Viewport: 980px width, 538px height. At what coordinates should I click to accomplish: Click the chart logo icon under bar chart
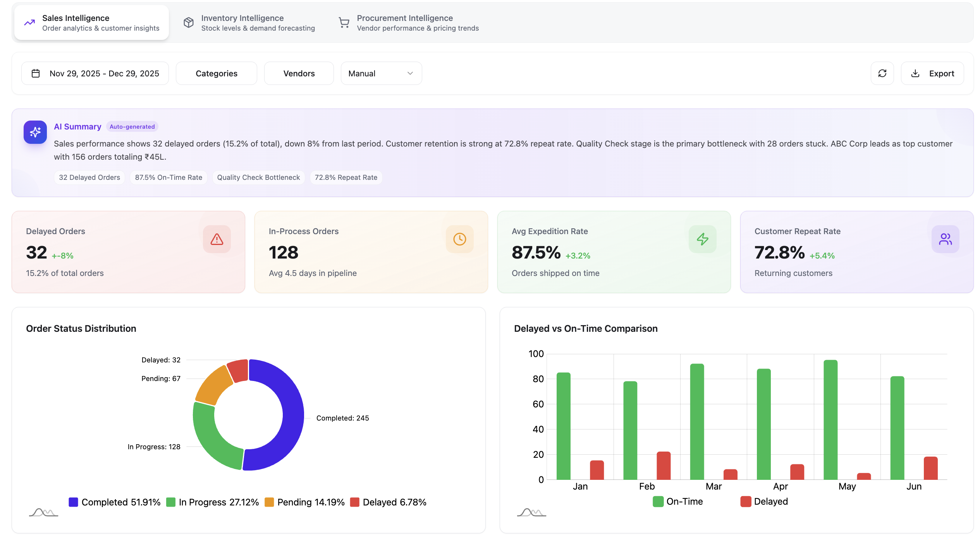point(531,512)
